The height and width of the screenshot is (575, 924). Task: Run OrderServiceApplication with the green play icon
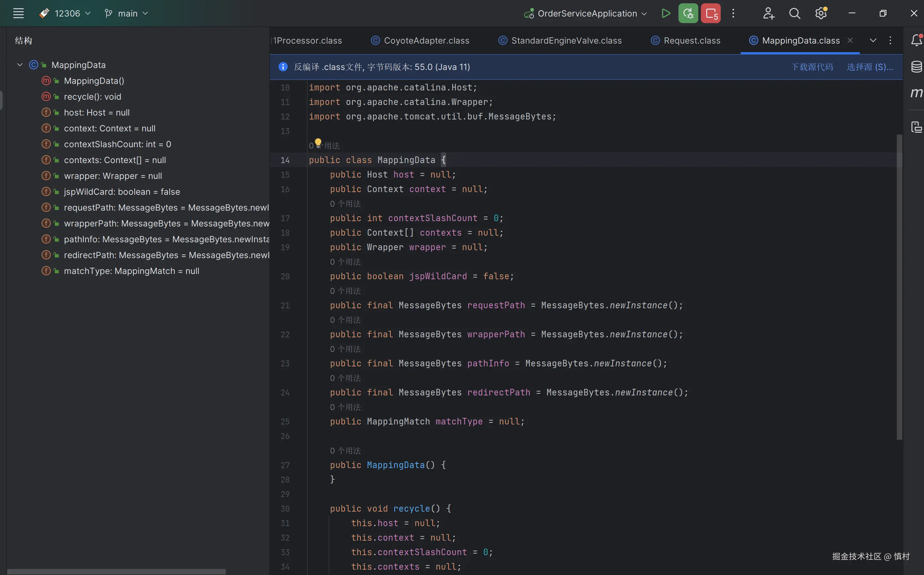pyautogui.click(x=666, y=13)
